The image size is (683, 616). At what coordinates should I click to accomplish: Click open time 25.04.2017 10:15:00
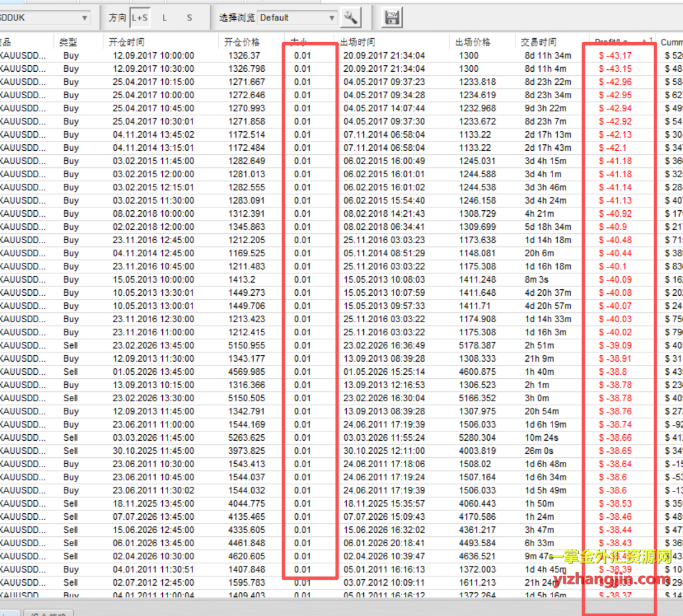154,82
